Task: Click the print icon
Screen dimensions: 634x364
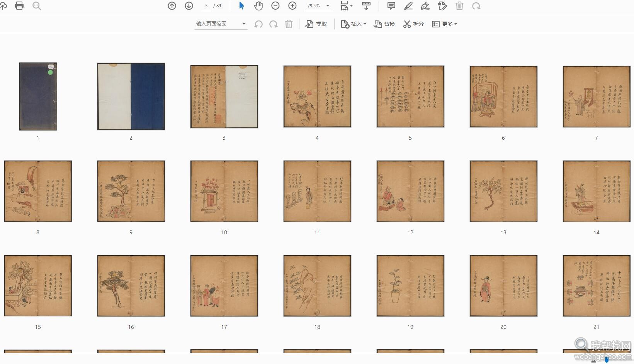Action: 19,6
